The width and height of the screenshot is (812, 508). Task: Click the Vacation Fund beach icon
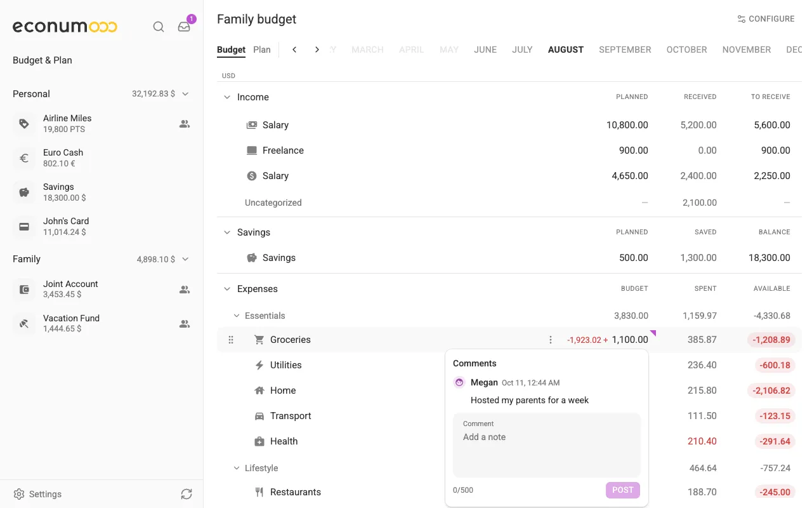pyautogui.click(x=24, y=324)
